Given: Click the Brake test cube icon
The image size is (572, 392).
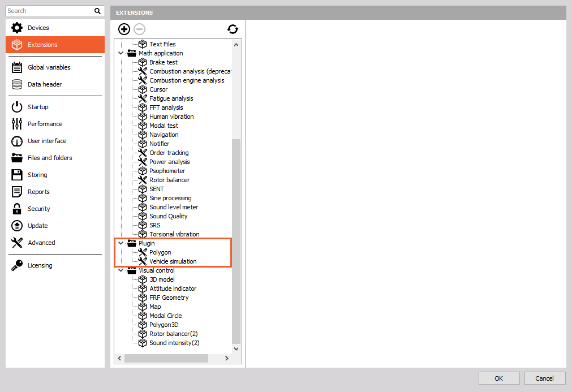Looking at the screenshot, I should pyautogui.click(x=143, y=62).
